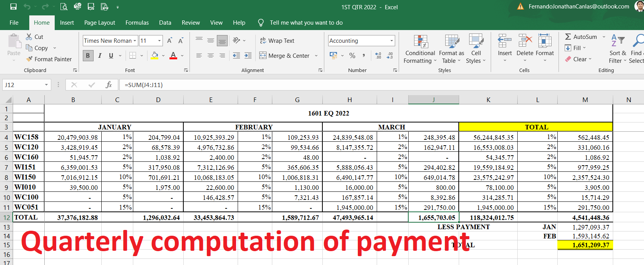Click the lightbulb Tell me icon
This screenshot has width=644, height=265.
click(x=261, y=23)
